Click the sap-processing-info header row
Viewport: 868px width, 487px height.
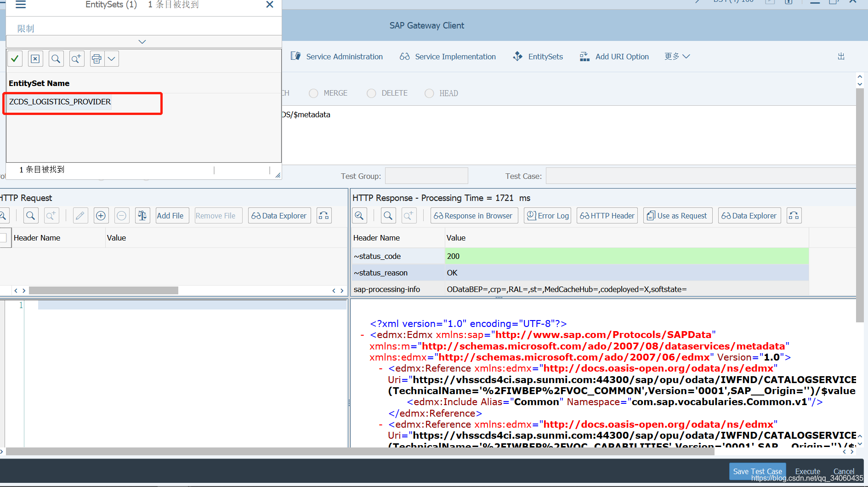tap(580, 289)
